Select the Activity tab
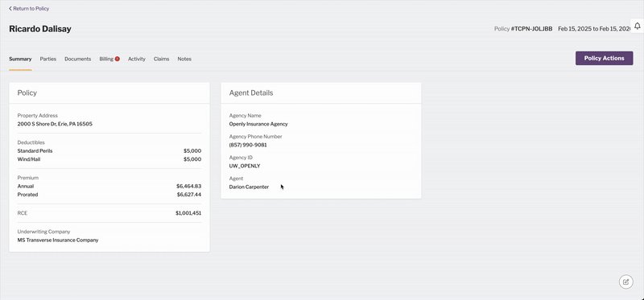This screenshot has height=300, width=644. pyautogui.click(x=137, y=59)
